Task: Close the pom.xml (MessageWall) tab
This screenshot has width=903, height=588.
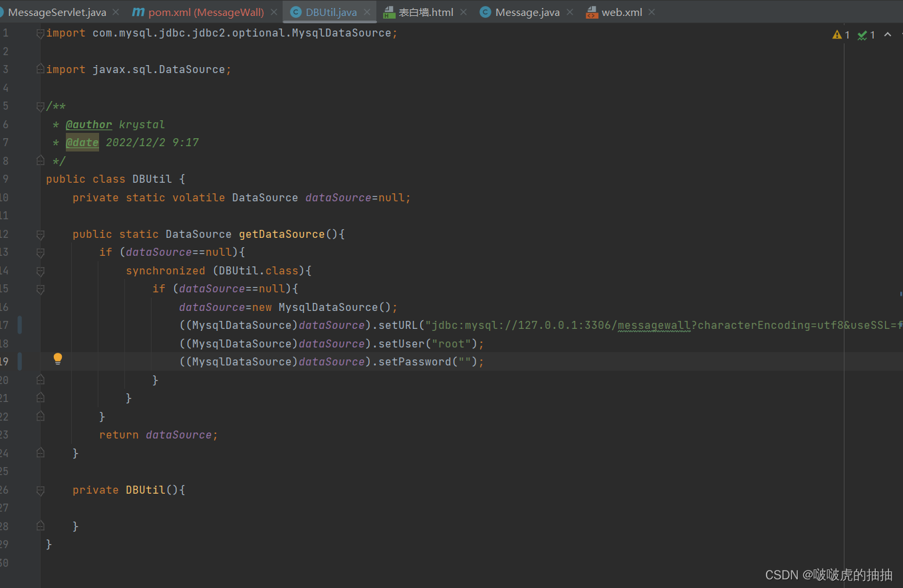Action: pos(274,12)
